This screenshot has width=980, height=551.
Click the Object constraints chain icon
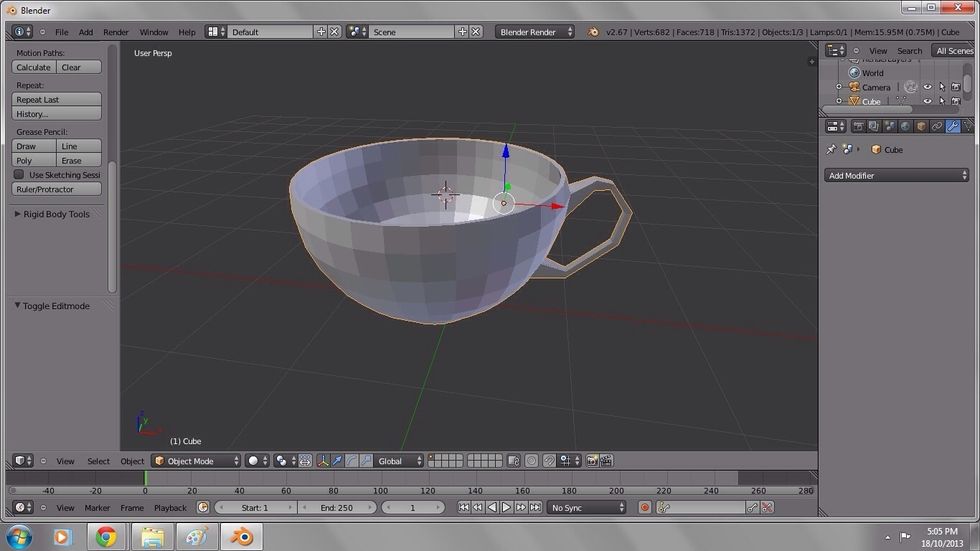pyautogui.click(x=937, y=126)
